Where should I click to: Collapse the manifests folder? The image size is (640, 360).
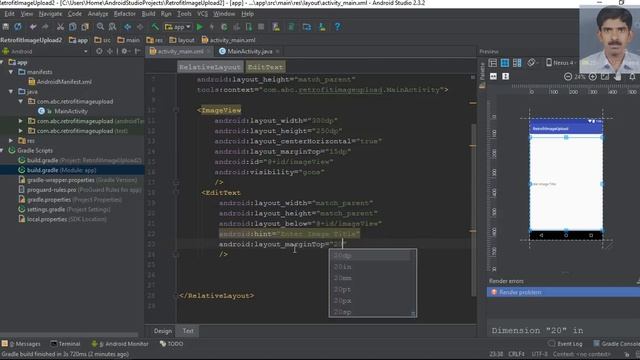pos(11,72)
